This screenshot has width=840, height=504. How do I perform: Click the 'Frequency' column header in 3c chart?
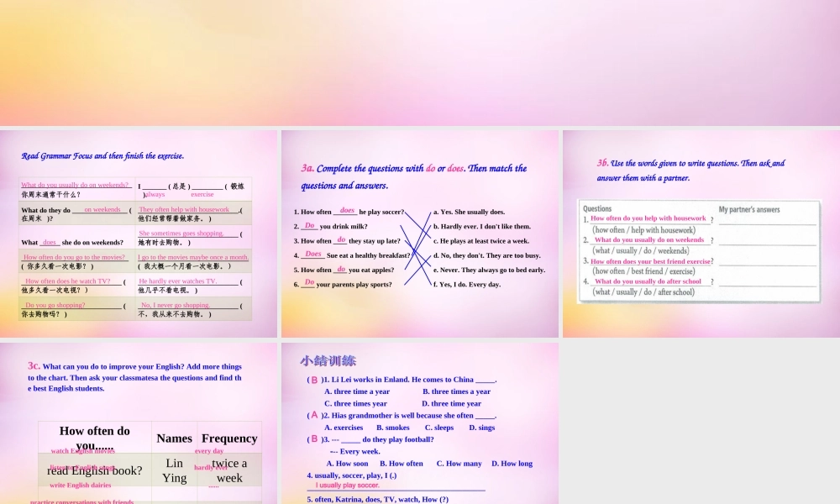pos(229,438)
